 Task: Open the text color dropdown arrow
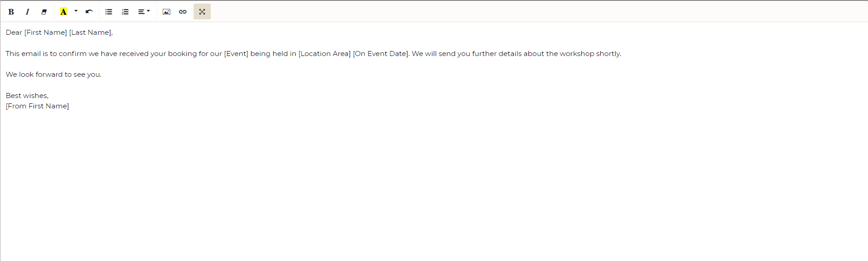click(x=76, y=11)
